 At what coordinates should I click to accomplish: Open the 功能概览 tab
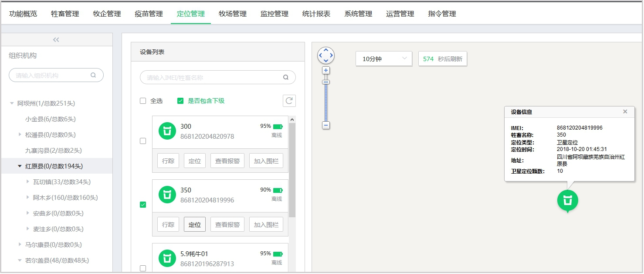pos(23,14)
